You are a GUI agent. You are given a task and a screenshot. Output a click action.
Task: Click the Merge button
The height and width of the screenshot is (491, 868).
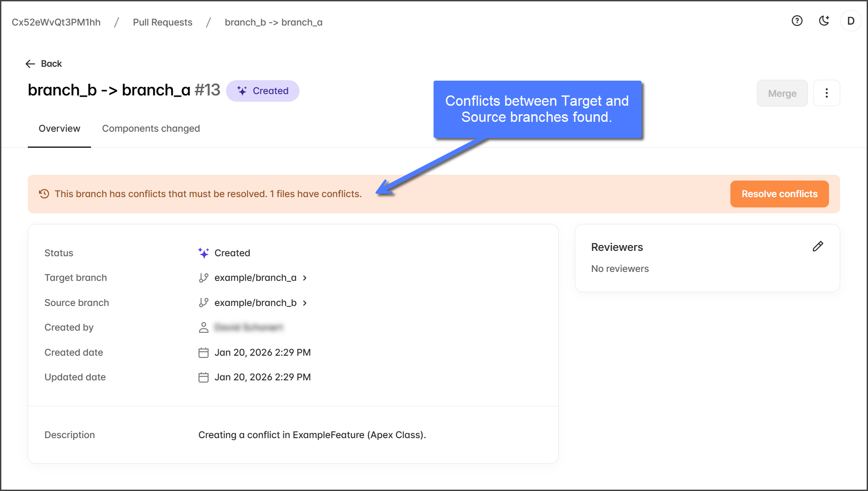782,93
